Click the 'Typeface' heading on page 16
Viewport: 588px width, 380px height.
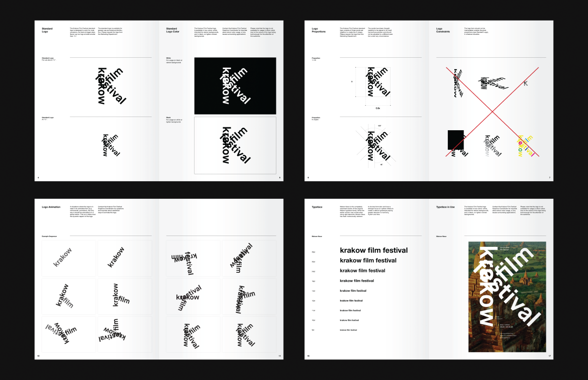[x=318, y=207]
